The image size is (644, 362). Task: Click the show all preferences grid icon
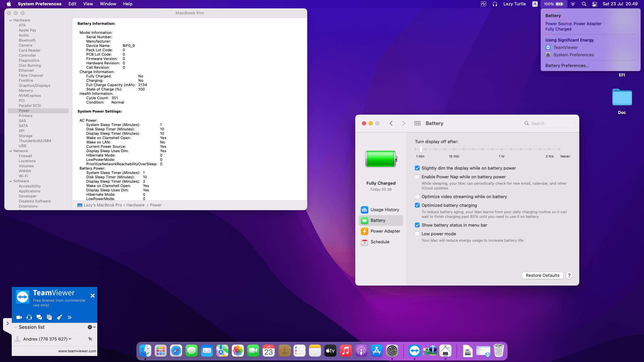tap(417, 123)
